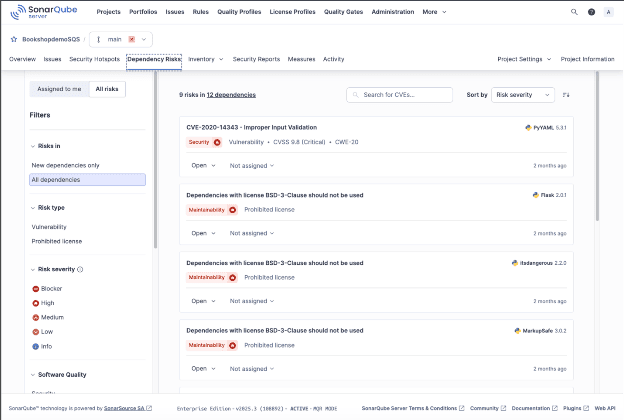The height and width of the screenshot is (420, 624).
Task: Click the Python icon next to MarkupSafe
Action: coord(517,331)
